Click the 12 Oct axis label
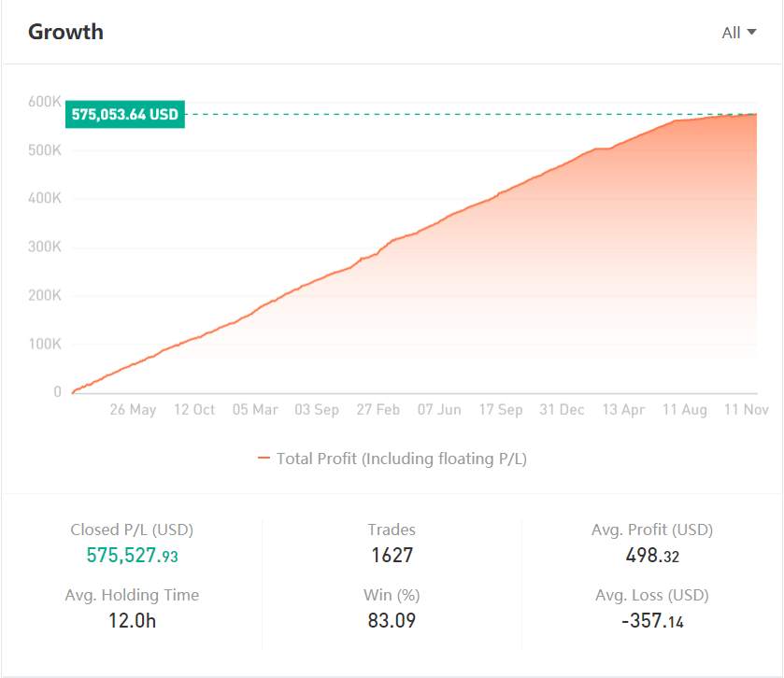The image size is (784, 678). point(194,410)
